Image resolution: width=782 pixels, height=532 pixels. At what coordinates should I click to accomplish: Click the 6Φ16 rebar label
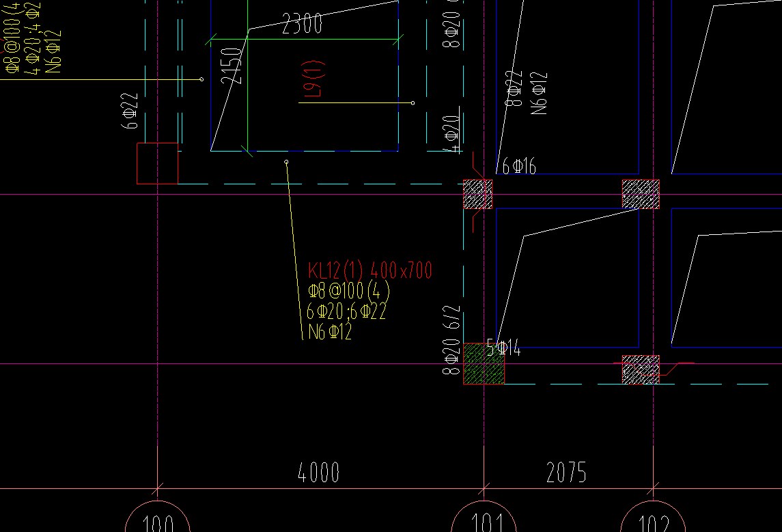coord(518,166)
